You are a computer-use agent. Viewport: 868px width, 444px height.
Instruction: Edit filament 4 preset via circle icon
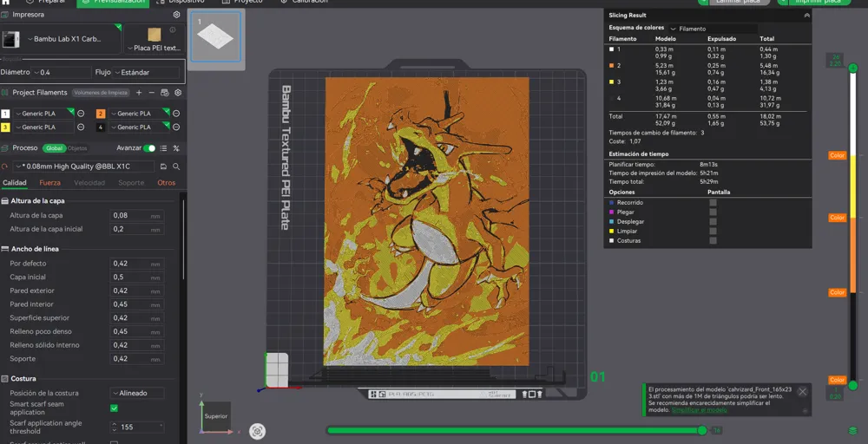tap(176, 127)
